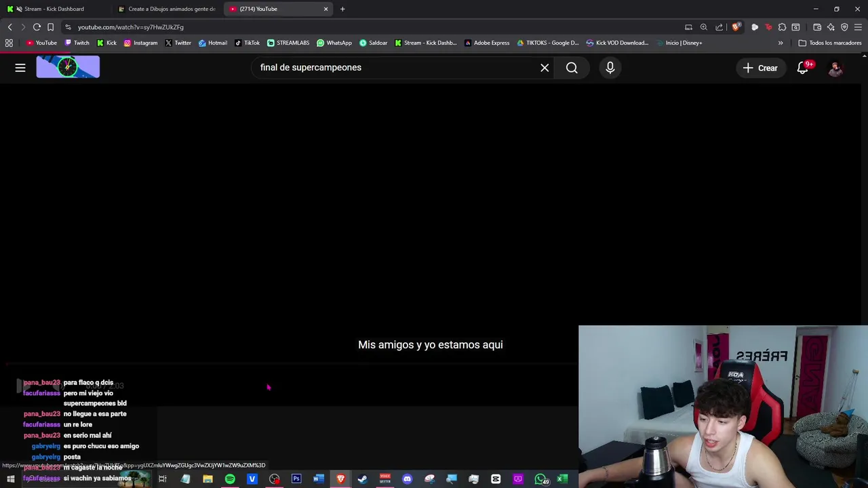Toggle Brave Shields lion icon
The height and width of the screenshot is (488, 868).
pyautogui.click(x=736, y=27)
